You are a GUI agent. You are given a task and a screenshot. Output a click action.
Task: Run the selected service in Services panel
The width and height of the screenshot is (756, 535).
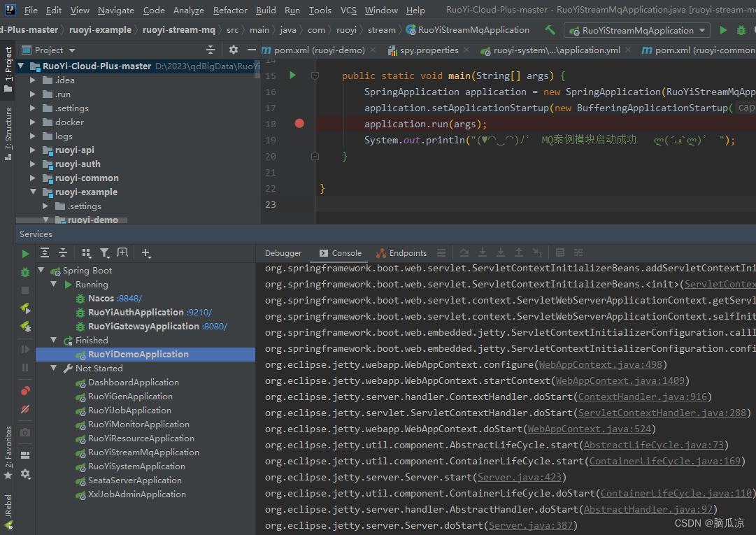[x=25, y=254]
